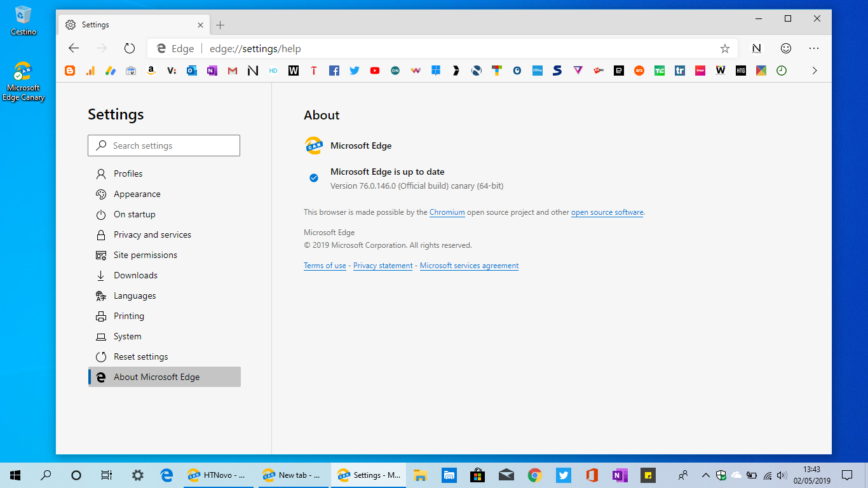Open the Action Center notifications

847,475
